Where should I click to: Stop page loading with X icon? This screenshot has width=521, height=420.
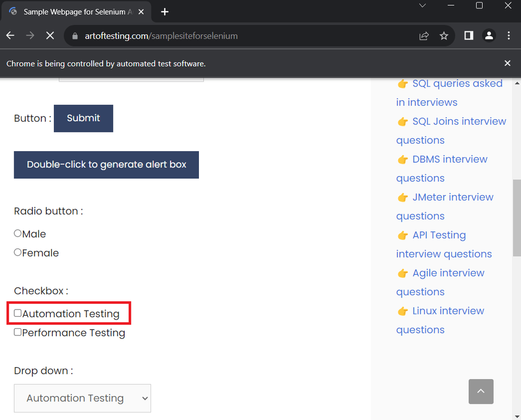tap(50, 36)
